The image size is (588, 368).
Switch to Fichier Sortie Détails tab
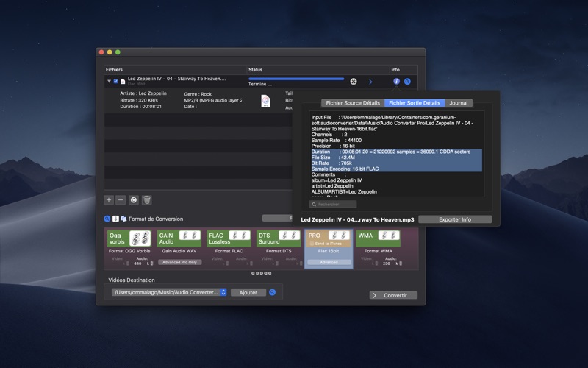coord(415,103)
